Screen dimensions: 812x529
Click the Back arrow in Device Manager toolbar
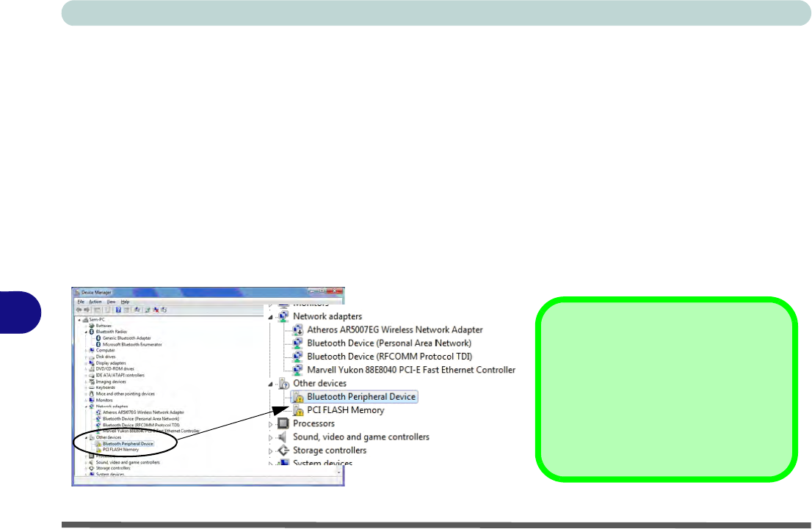pyautogui.click(x=79, y=310)
